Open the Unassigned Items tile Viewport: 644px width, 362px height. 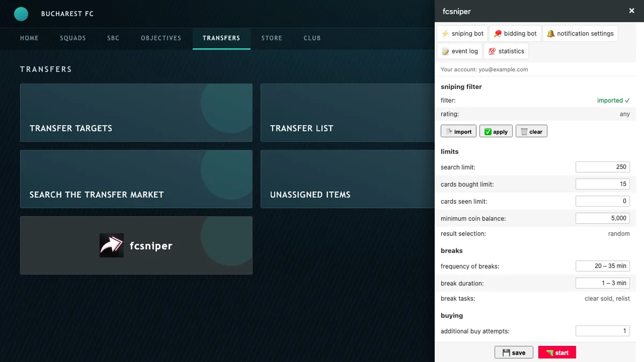(x=348, y=179)
